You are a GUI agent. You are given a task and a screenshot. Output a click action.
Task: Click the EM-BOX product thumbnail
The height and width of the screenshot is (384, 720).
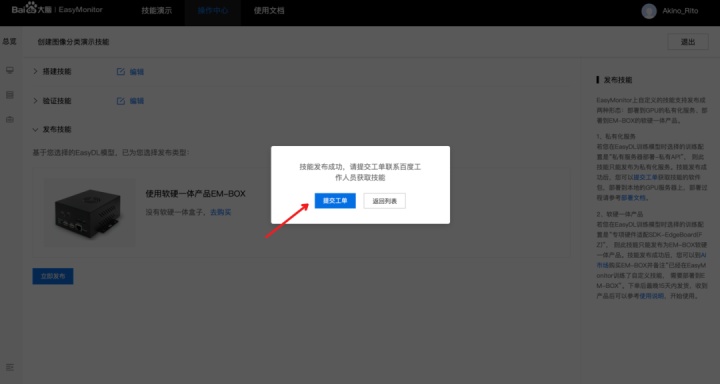tap(89, 212)
